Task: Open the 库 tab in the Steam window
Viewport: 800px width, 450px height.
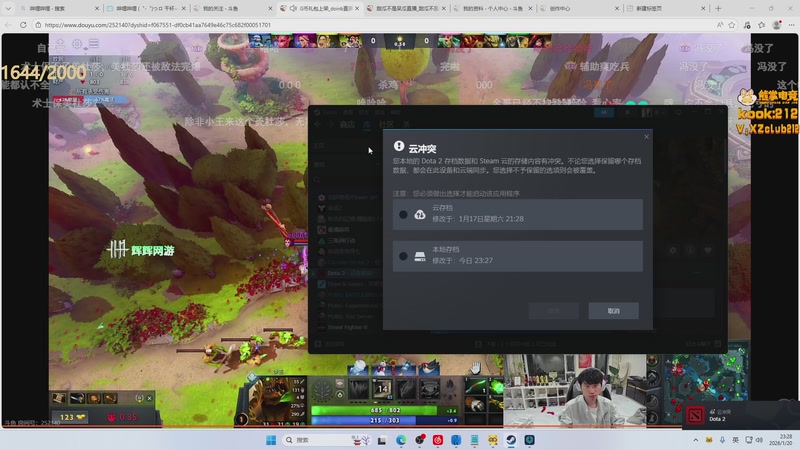Action: point(366,124)
